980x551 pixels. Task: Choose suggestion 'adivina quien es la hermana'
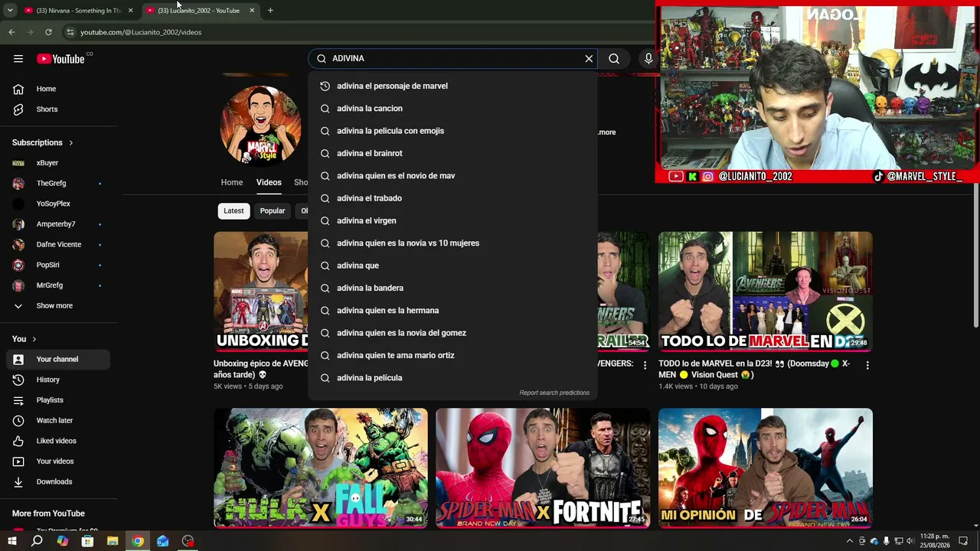(x=452, y=311)
